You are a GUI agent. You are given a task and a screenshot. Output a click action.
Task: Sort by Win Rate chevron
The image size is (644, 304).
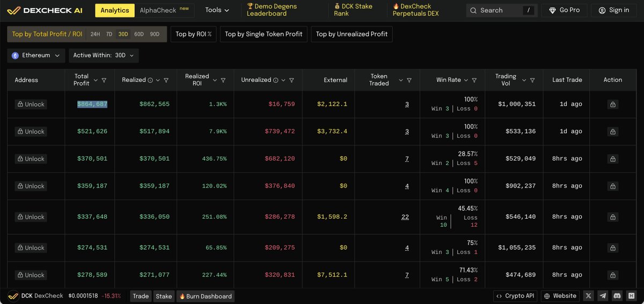tap(466, 80)
